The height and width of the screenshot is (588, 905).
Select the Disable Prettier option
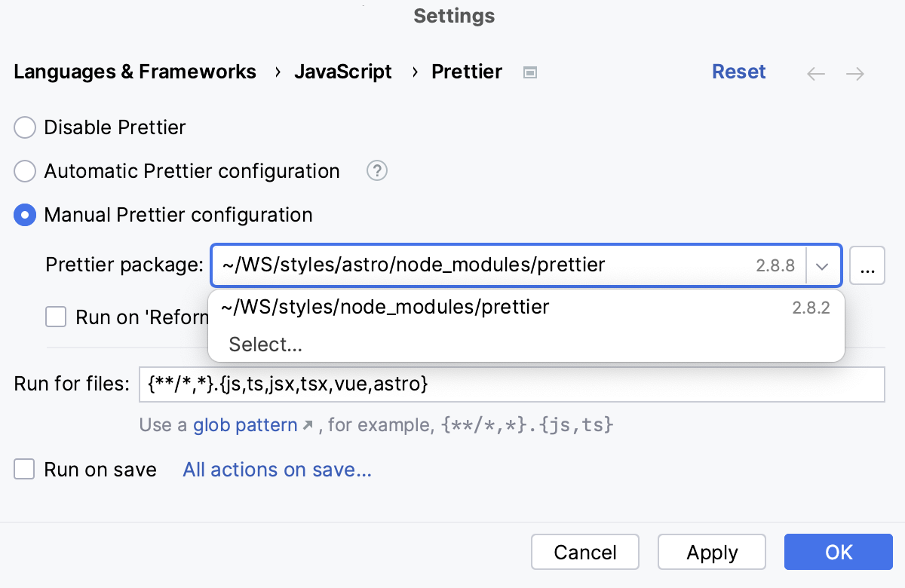[24, 127]
